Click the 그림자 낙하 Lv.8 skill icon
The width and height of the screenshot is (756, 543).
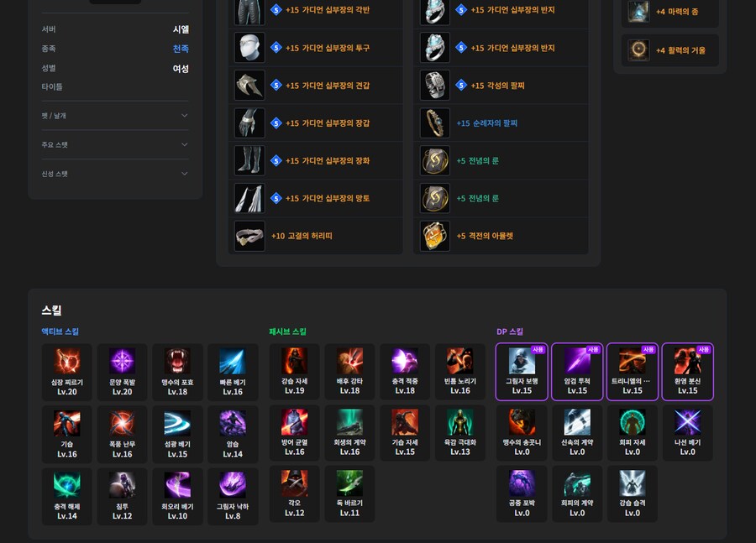coord(233,496)
